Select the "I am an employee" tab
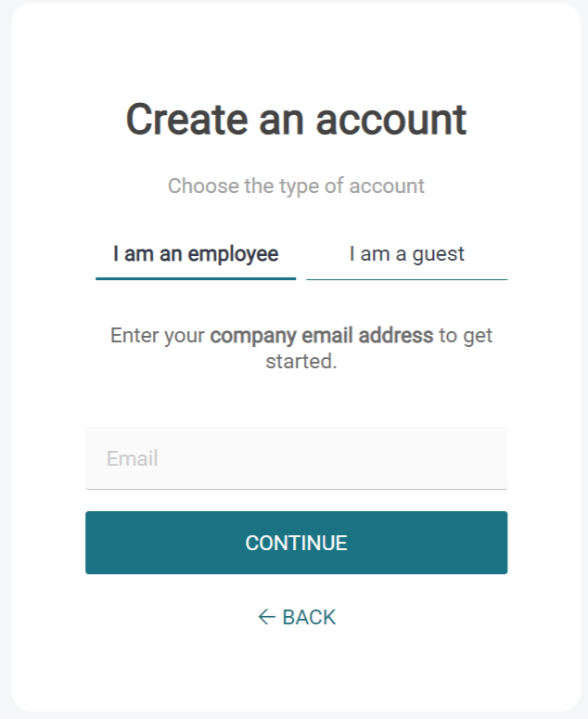The height and width of the screenshot is (719, 588). pyautogui.click(x=196, y=254)
